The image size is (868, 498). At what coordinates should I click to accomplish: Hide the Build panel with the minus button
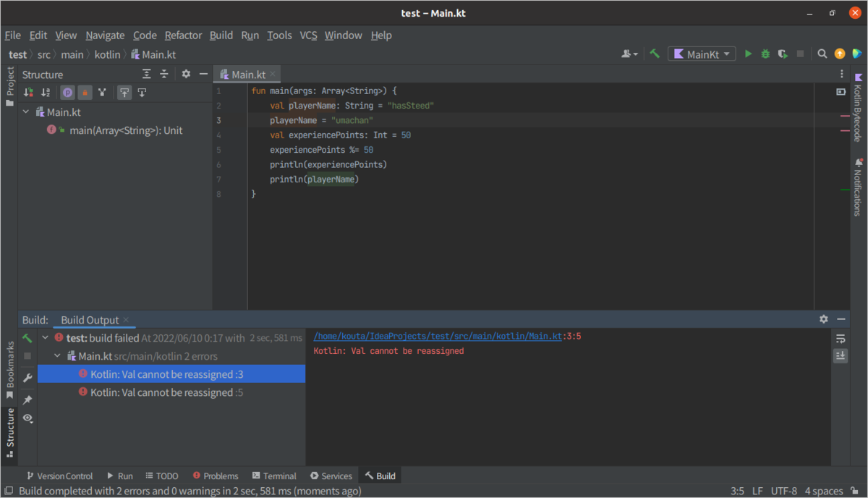[x=841, y=319]
